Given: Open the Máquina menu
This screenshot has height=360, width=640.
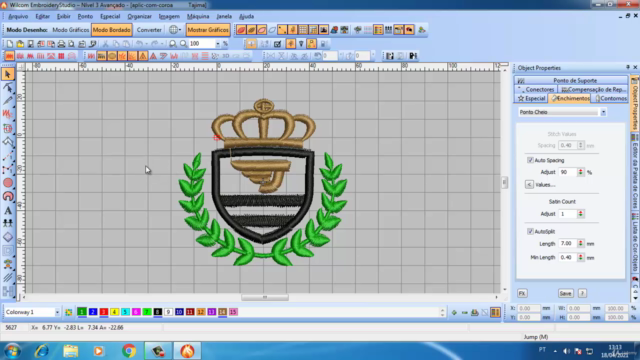Looking at the screenshot, I should 198,16.
